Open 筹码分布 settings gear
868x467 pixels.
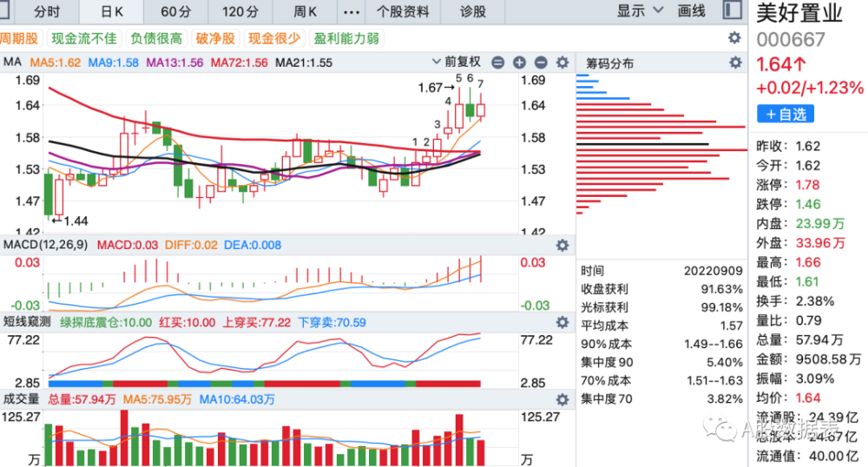[x=735, y=62]
